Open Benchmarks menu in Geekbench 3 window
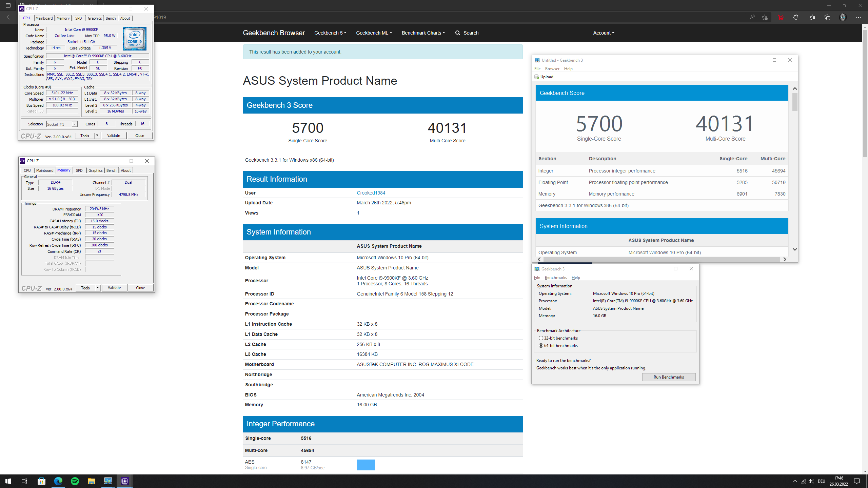The image size is (868, 488). (x=556, y=278)
